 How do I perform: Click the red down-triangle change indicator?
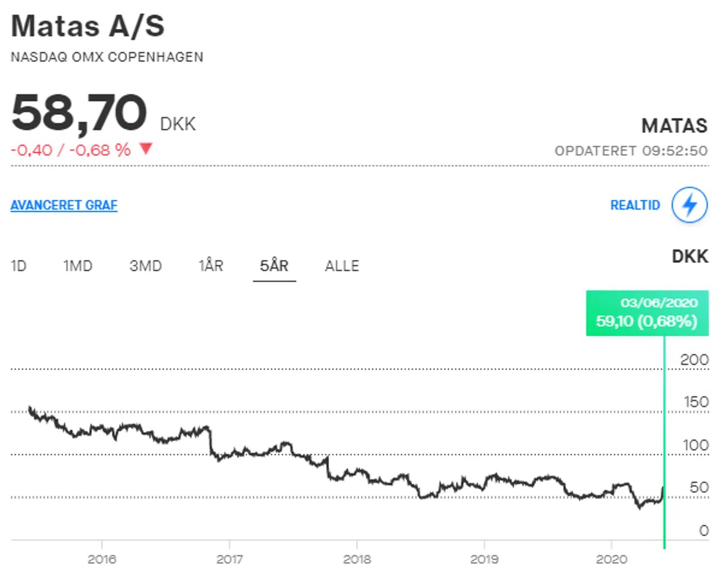coord(146,149)
